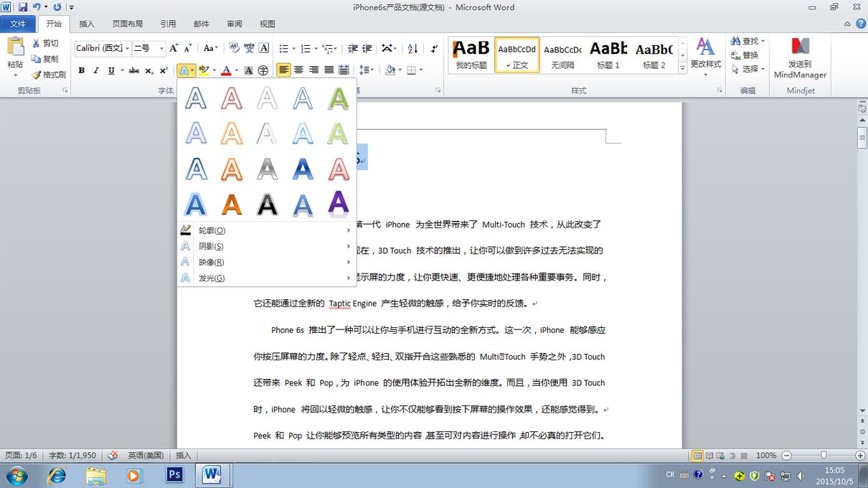Launch Internet Explorer from taskbar
Image resolution: width=868 pixels, height=488 pixels.
[x=57, y=475]
